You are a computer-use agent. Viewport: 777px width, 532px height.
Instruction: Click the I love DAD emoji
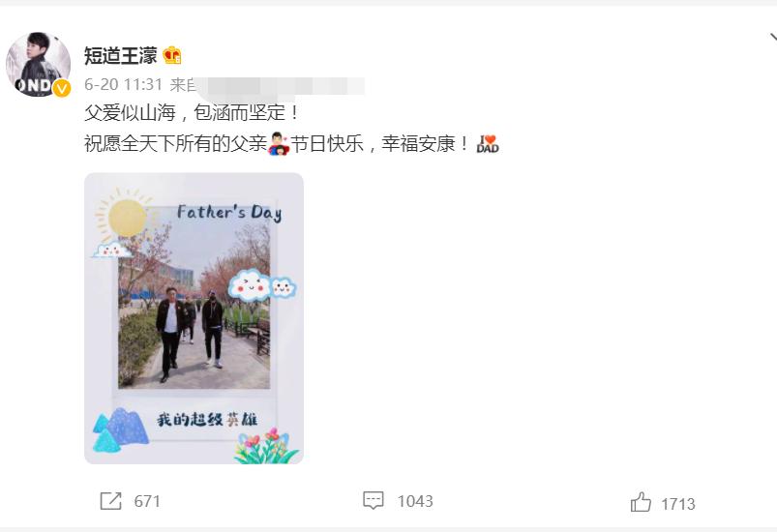(488, 144)
